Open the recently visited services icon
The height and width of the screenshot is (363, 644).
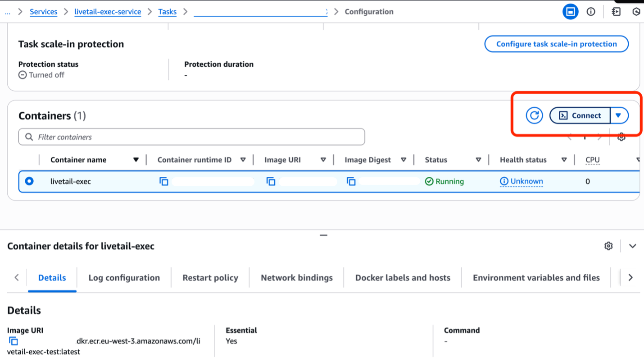click(636, 11)
